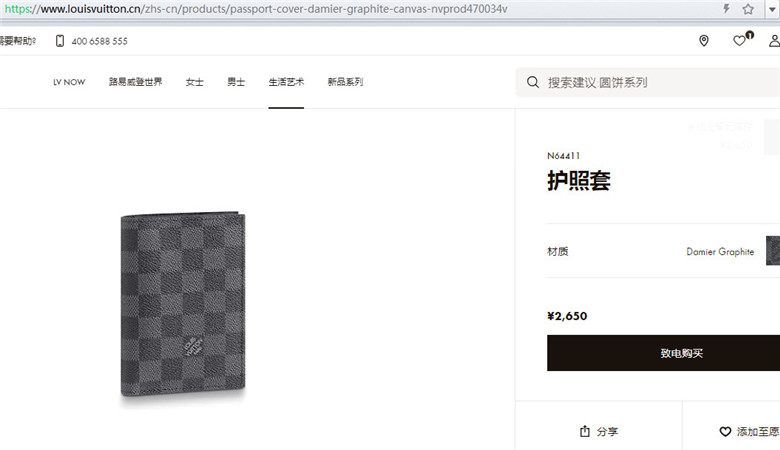The image size is (780, 450).
Task: Open the 生活艺术 tab
Action: point(286,82)
